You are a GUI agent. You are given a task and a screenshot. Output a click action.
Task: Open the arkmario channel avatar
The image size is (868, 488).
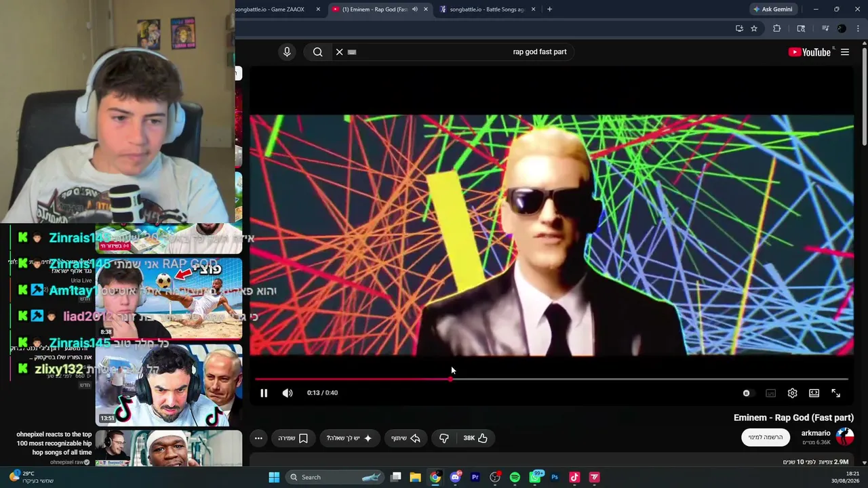click(x=844, y=436)
